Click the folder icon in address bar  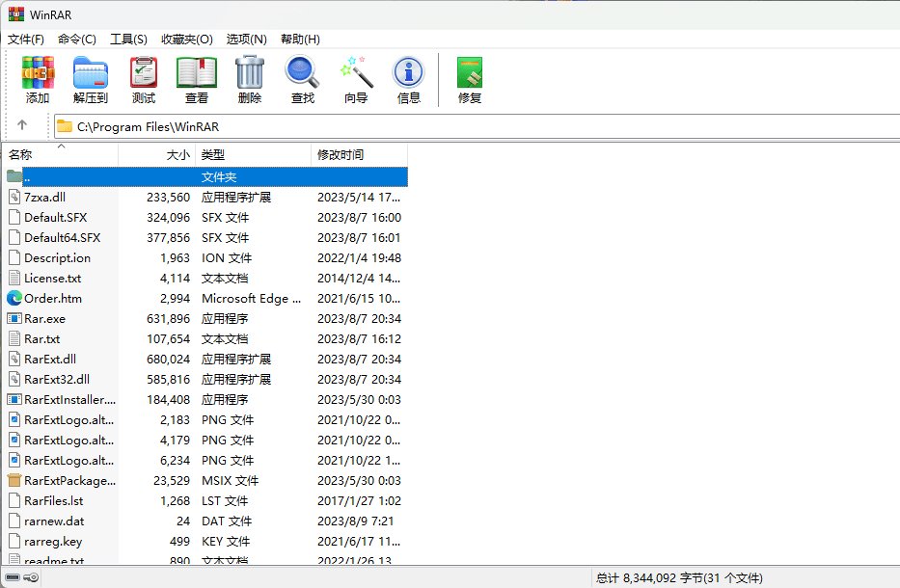[x=65, y=126]
